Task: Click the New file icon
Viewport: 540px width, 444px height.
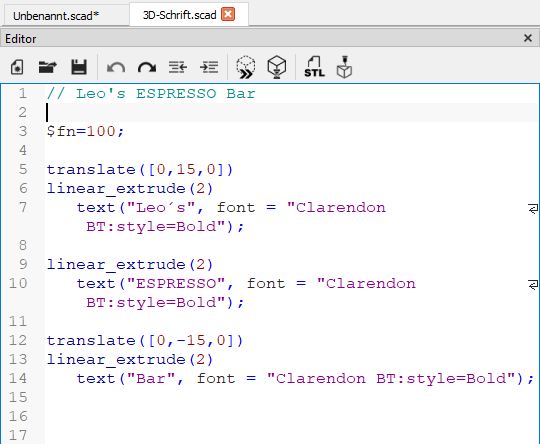Action: (x=17, y=67)
